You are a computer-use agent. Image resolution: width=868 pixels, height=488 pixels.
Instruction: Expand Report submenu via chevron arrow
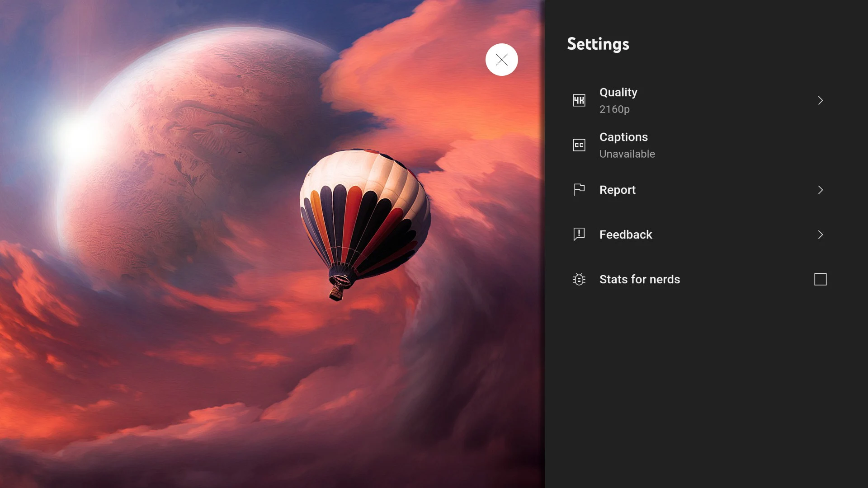coord(820,190)
